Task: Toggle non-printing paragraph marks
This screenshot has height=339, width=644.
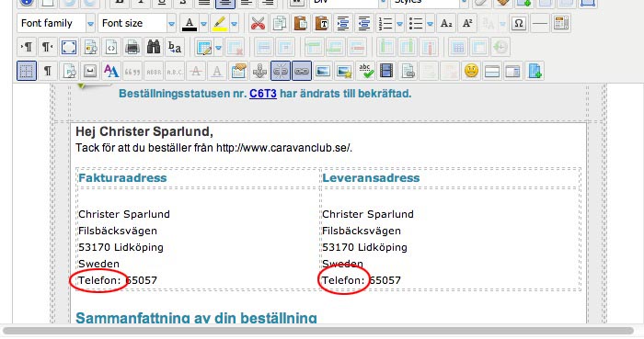Action: pos(48,72)
